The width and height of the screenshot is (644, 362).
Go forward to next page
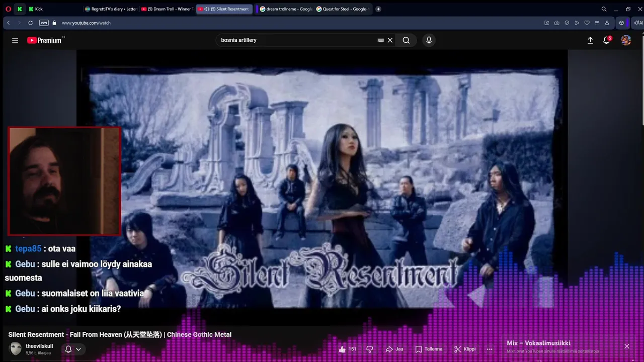(20, 23)
